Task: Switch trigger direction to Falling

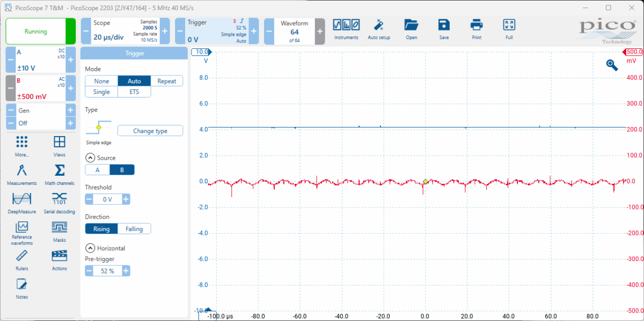Action: 134,229
